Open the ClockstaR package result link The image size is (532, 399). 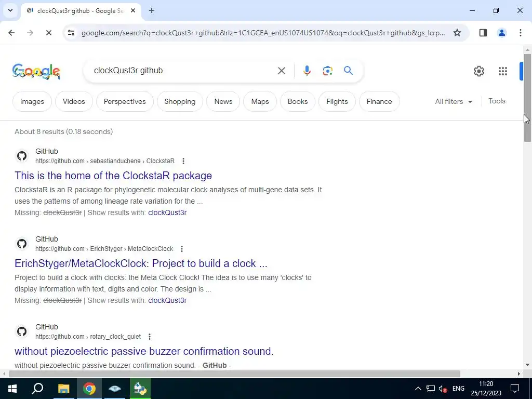pos(113,176)
